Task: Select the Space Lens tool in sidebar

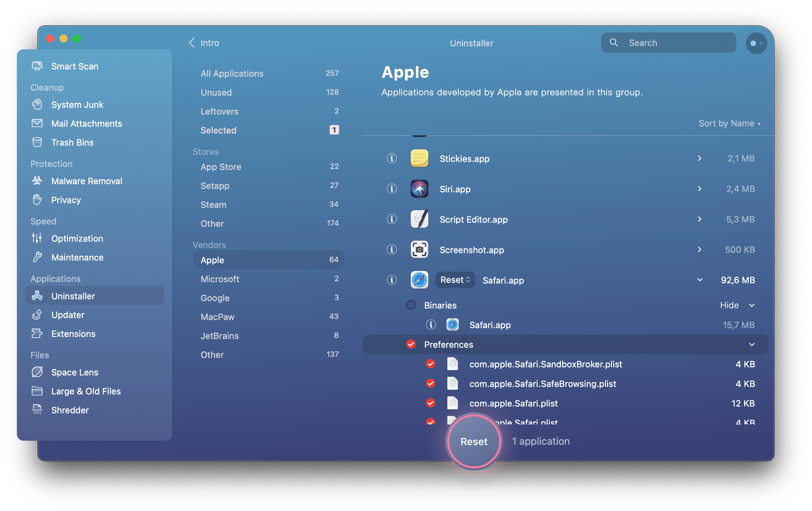Action: pos(75,372)
